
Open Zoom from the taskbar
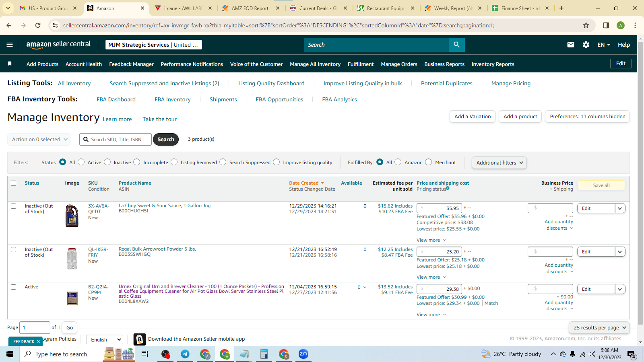point(303,354)
